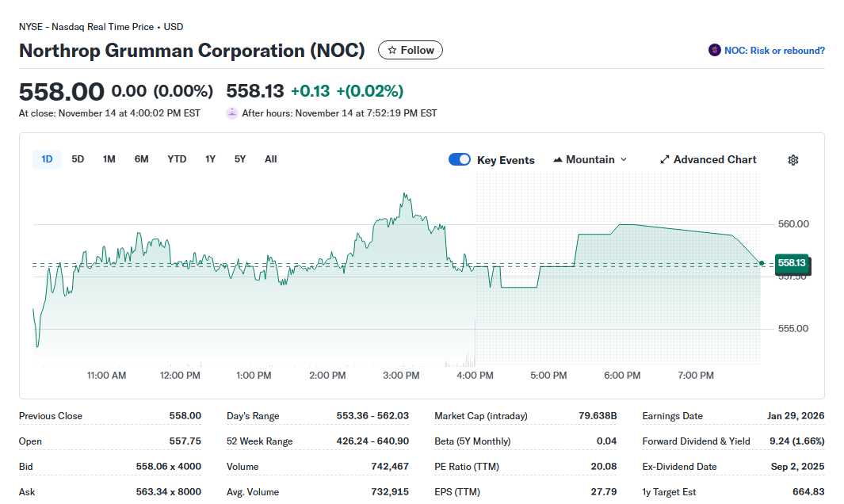Select the 5Y chart range
Screen dimensions: 844x504
pyautogui.click(x=239, y=158)
